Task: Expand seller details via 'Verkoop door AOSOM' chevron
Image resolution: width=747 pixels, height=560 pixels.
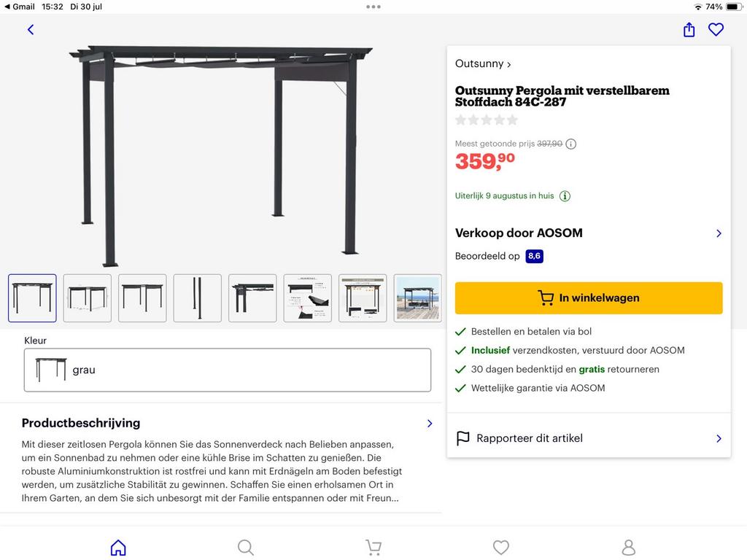Action: point(719,233)
